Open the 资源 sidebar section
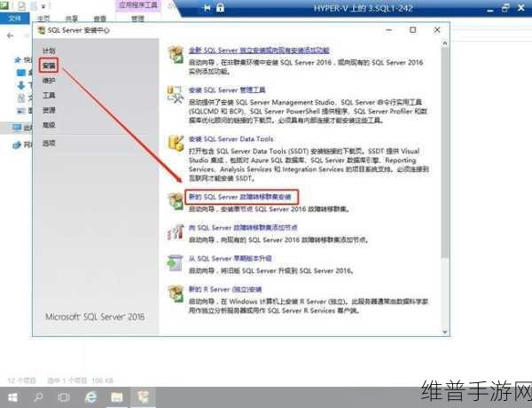The height and width of the screenshot is (408, 532). (49, 110)
